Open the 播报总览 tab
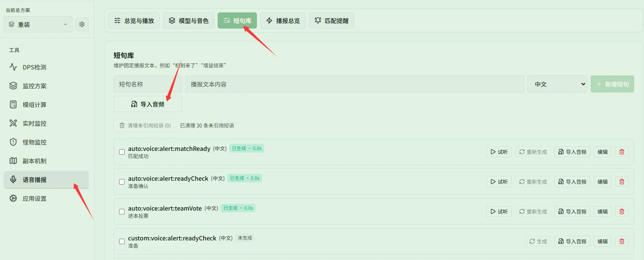 tap(283, 20)
